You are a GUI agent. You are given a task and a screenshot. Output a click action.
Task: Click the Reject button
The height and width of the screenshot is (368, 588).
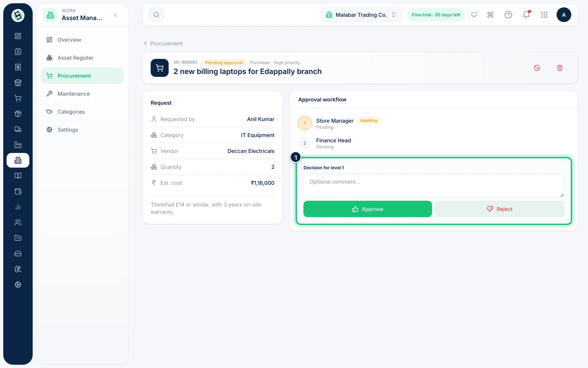(x=500, y=209)
